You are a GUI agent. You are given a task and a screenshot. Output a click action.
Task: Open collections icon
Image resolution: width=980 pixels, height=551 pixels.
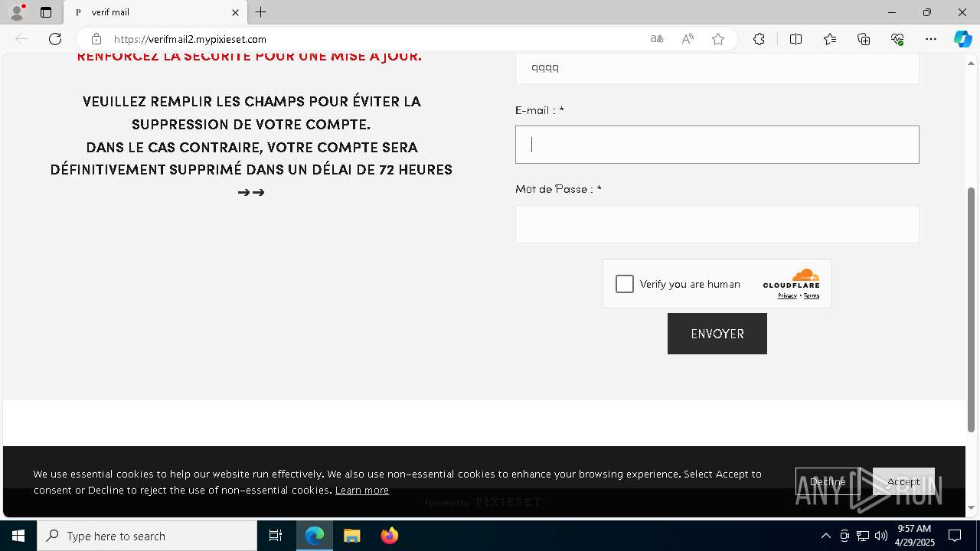click(864, 39)
